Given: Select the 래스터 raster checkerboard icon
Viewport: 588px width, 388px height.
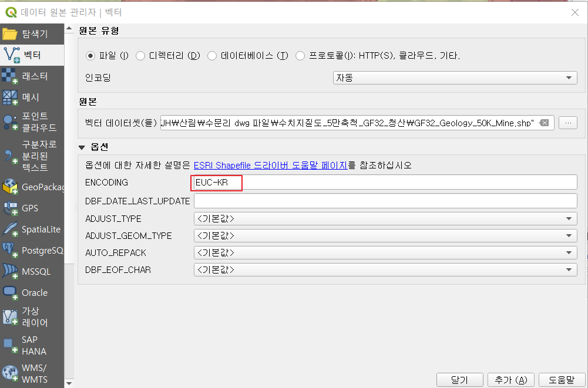Looking at the screenshot, I should (9, 76).
